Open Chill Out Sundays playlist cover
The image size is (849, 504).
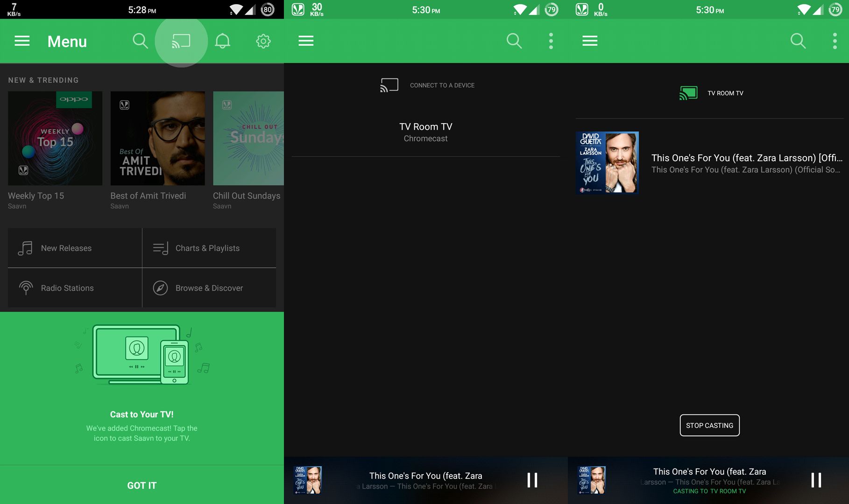click(248, 138)
